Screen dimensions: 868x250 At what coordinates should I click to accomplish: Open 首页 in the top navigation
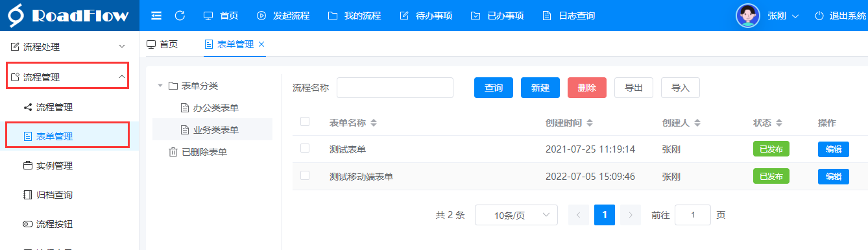pos(221,16)
